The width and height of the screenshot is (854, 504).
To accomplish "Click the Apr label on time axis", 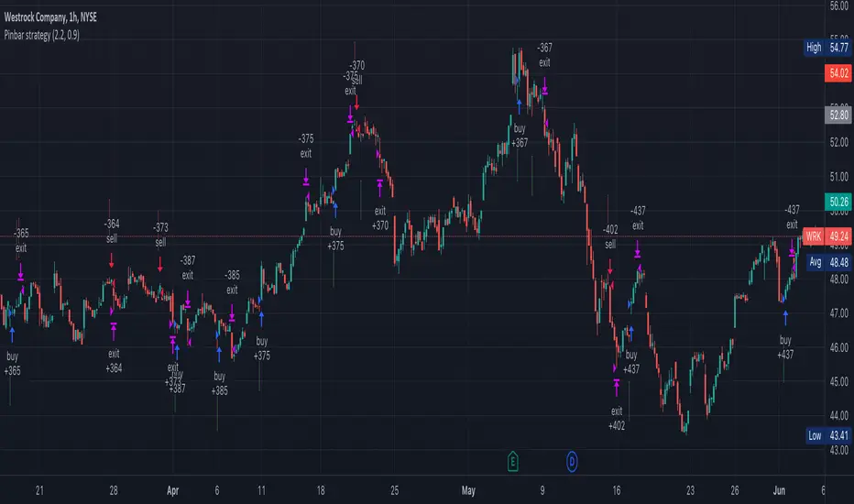I will (x=172, y=490).
